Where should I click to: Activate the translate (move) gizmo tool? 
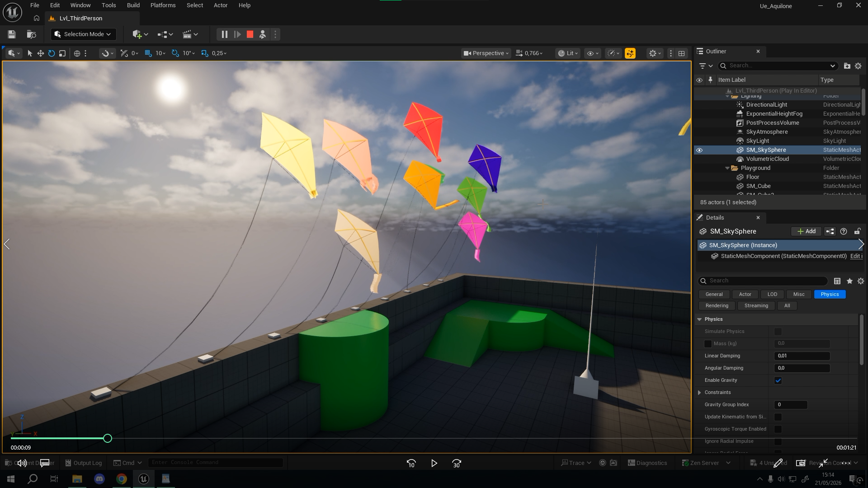point(41,53)
